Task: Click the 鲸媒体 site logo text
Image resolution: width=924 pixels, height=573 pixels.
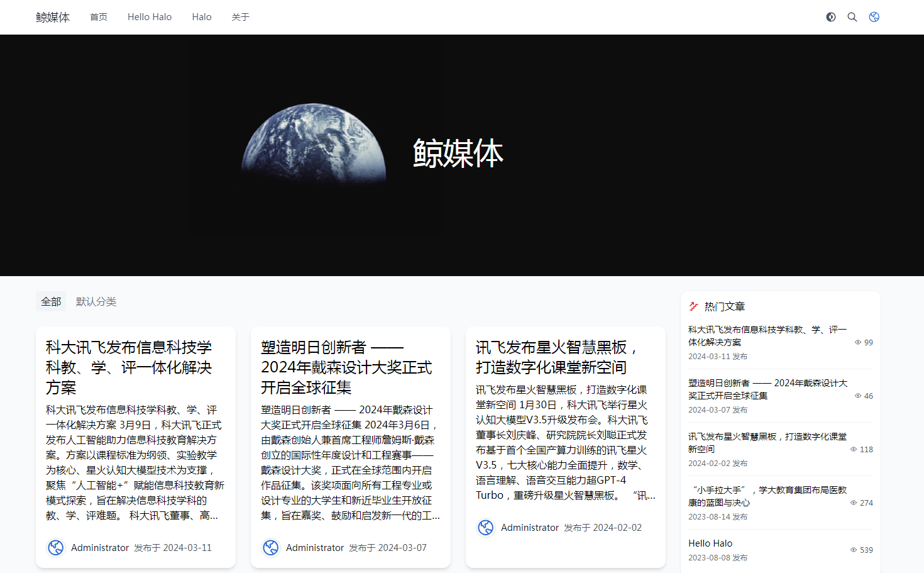Action: (53, 17)
